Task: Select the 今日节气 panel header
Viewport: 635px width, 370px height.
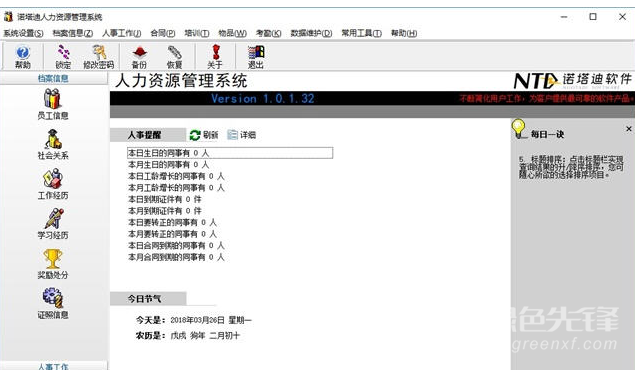Action: pos(148,299)
